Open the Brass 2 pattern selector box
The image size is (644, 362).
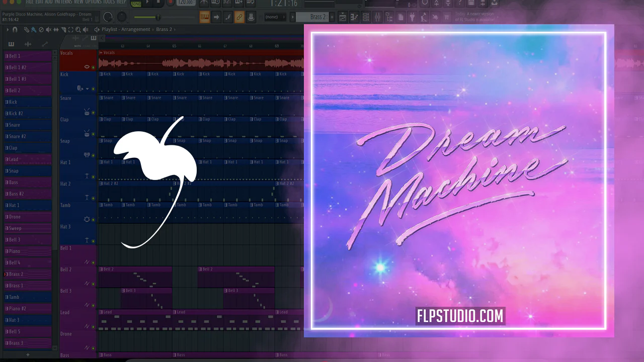click(x=312, y=17)
